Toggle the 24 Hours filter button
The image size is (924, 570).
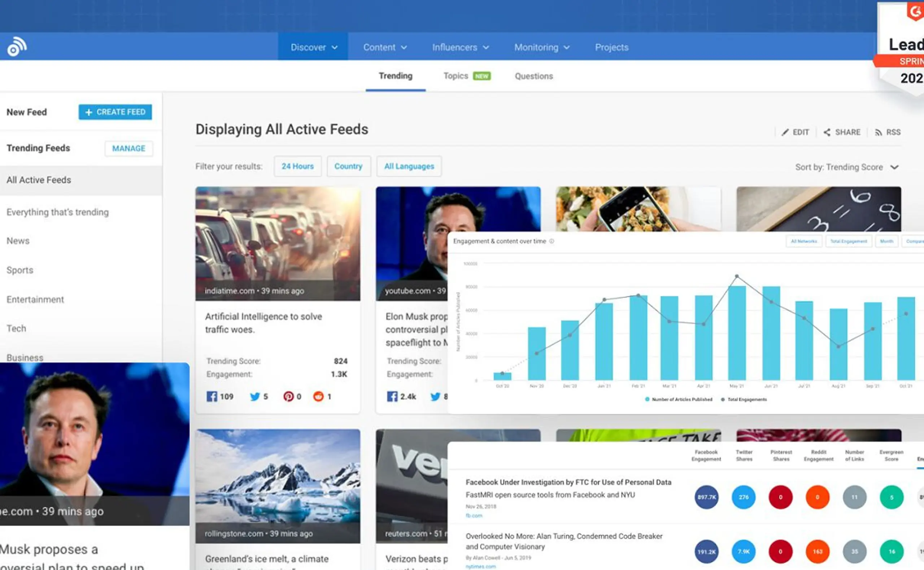point(296,166)
